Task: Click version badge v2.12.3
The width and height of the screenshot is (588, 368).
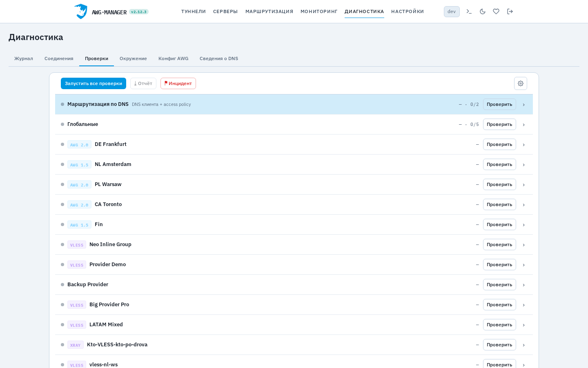Action: pos(139,12)
